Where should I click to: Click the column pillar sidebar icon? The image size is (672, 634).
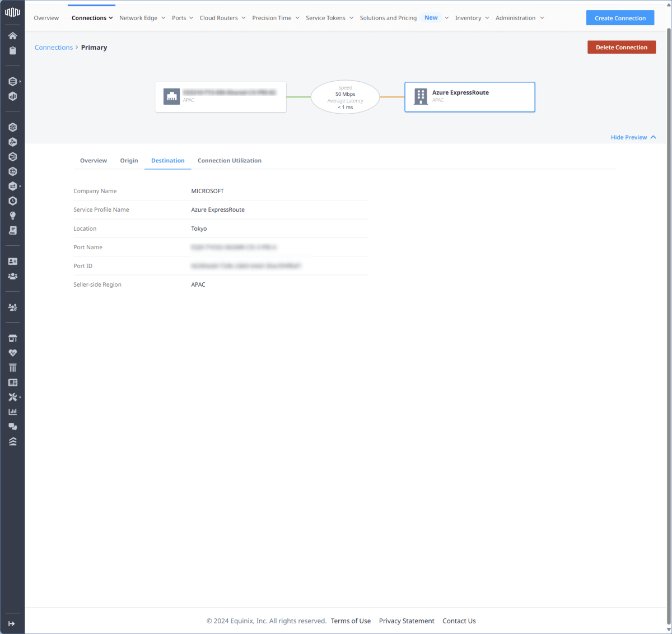[12, 368]
